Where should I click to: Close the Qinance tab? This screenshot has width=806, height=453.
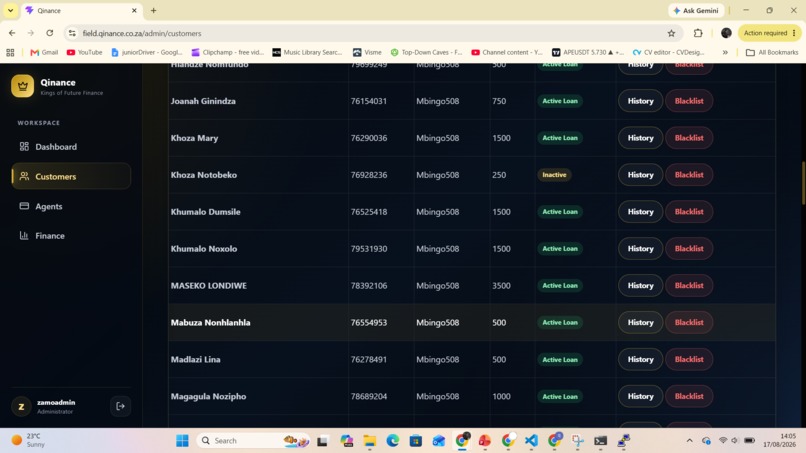(134, 10)
